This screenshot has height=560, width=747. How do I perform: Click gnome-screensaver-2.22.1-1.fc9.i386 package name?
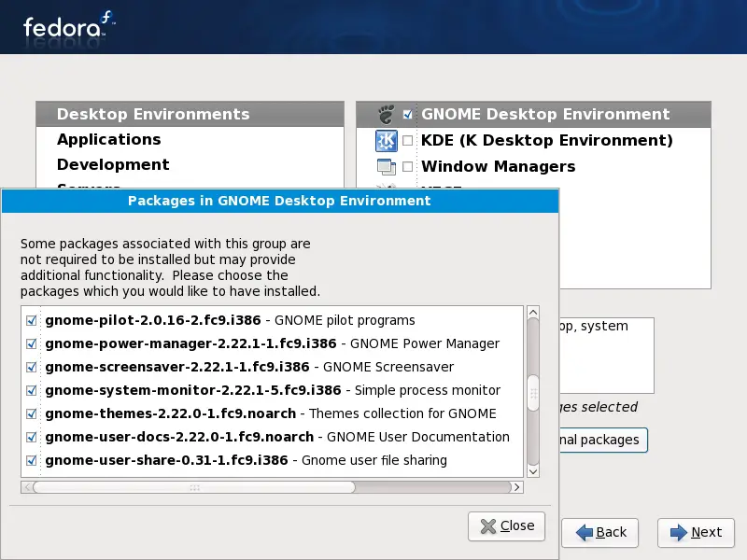(177, 367)
